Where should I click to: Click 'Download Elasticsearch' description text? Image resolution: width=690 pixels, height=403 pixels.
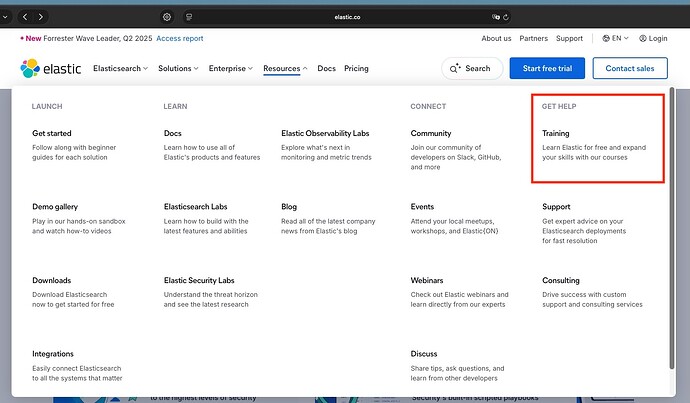[70, 295]
